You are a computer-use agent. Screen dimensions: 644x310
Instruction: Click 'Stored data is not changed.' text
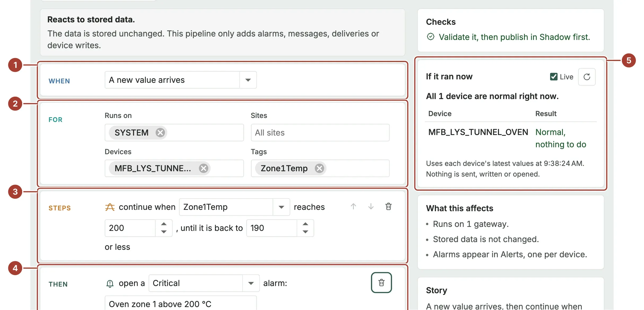click(x=486, y=239)
